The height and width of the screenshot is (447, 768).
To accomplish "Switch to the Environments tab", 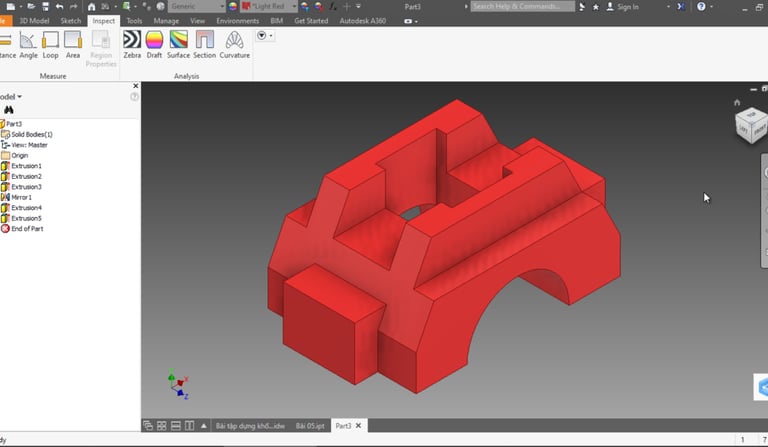I will tap(238, 21).
